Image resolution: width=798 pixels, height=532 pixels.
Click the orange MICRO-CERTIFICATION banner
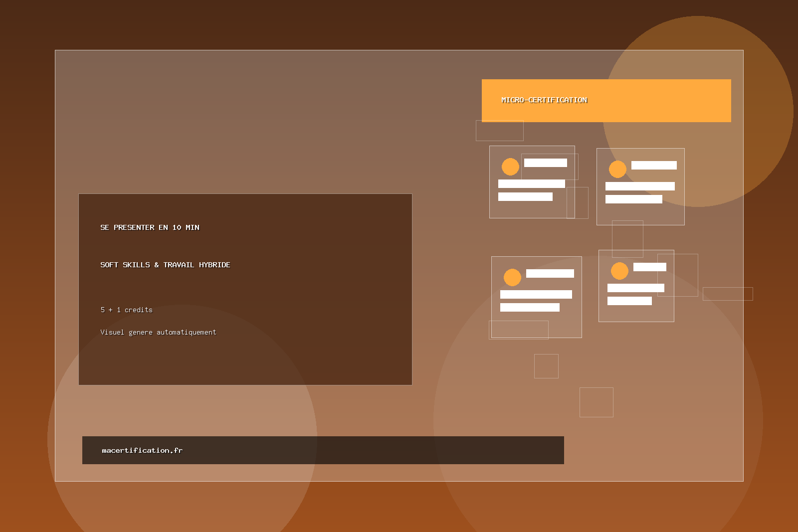606,101
